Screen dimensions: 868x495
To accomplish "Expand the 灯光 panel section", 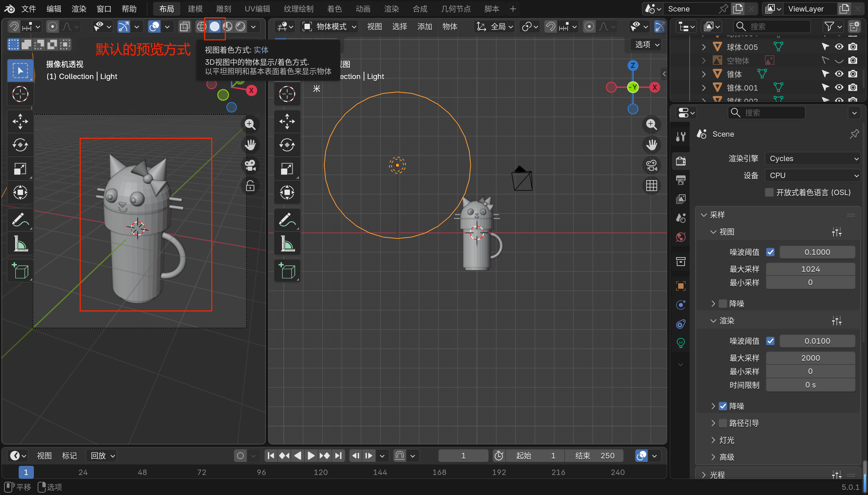I will (727, 440).
